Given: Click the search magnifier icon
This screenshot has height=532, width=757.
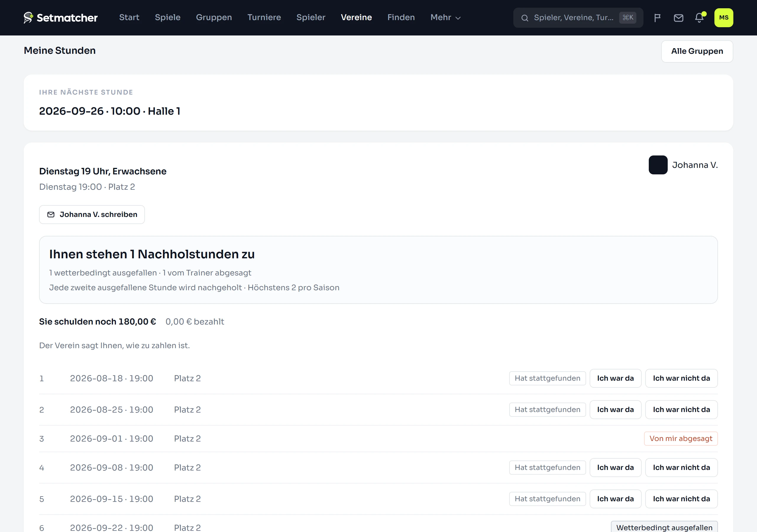Looking at the screenshot, I should [x=525, y=18].
